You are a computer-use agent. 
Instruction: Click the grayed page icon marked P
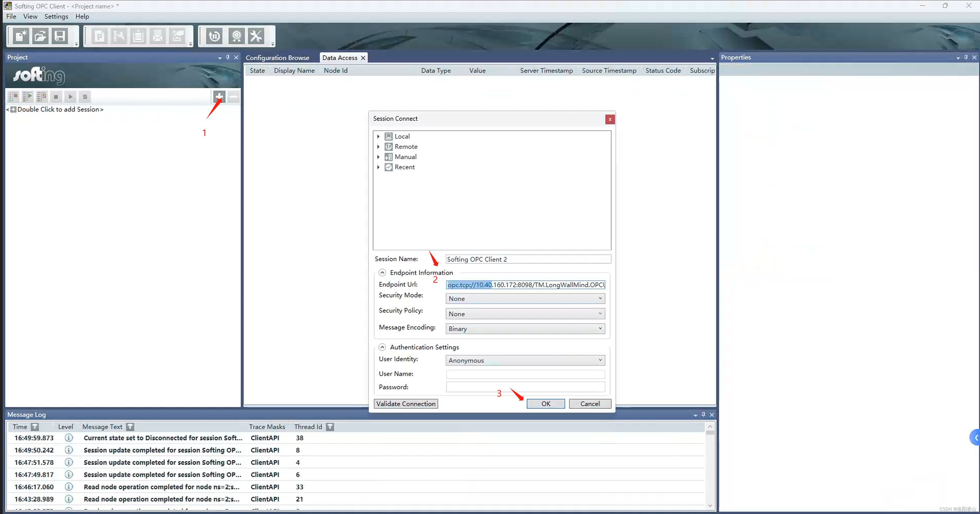pyautogui.click(x=99, y=36)
